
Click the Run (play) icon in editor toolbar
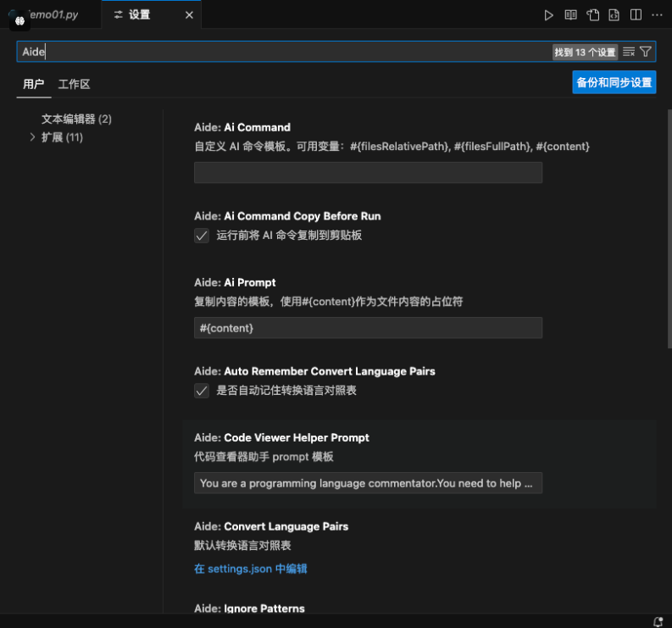pos(548,15)
